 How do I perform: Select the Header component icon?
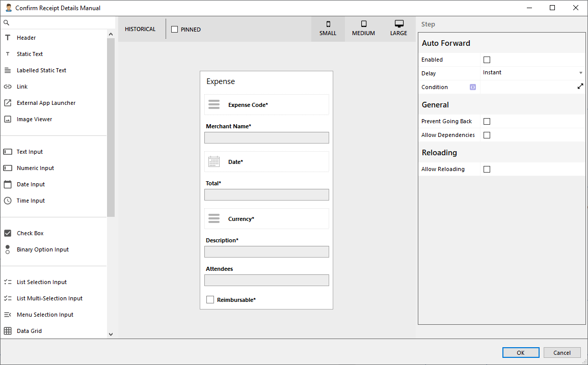coord(8,38)
